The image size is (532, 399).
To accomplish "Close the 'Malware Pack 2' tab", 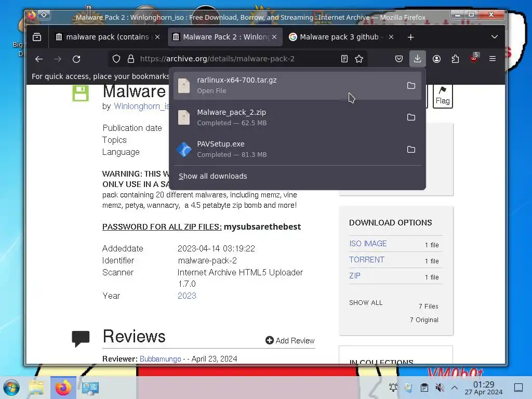I will pos(274,37).
